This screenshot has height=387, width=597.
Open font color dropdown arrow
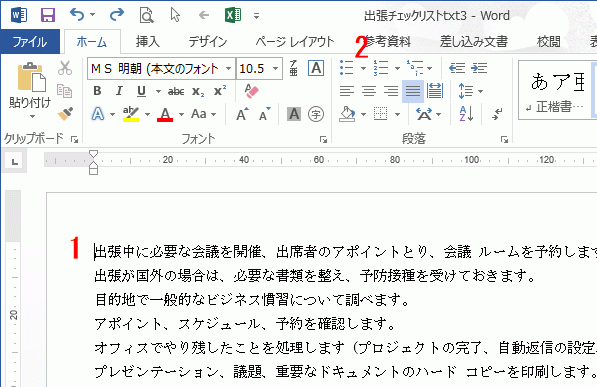[x=182, y=114]
